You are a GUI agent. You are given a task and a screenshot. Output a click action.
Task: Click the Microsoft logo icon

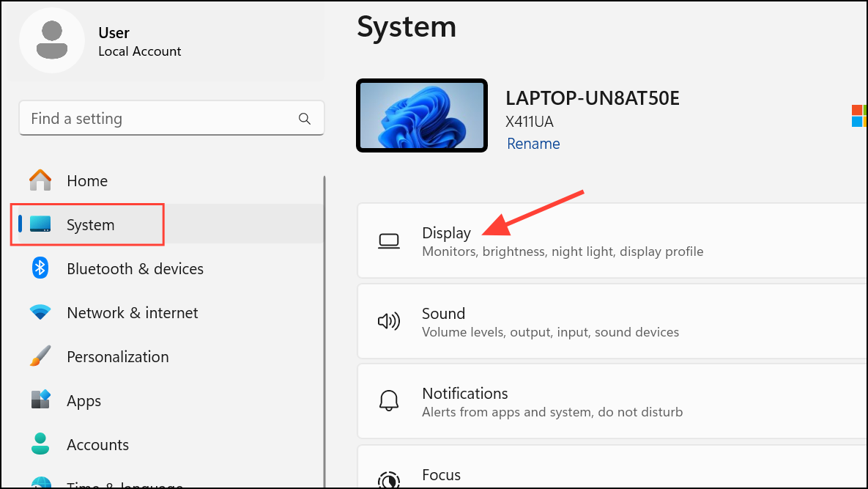[x=858, y=115]
